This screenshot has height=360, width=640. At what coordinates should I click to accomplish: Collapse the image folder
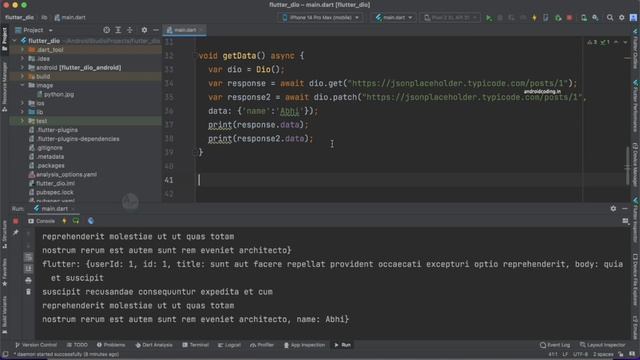(22, 85)
